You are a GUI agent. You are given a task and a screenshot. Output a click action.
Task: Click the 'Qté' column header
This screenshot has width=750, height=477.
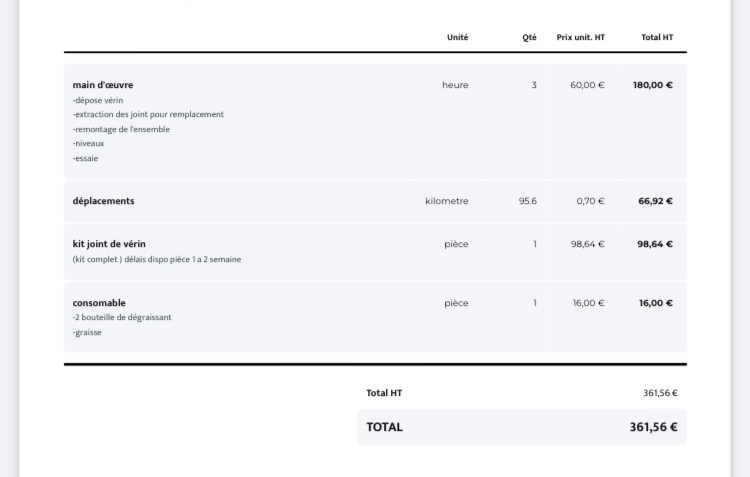click(529, 38)
